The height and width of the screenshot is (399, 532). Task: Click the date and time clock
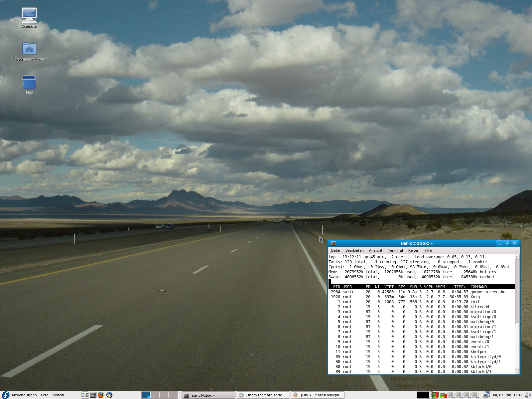507,395
